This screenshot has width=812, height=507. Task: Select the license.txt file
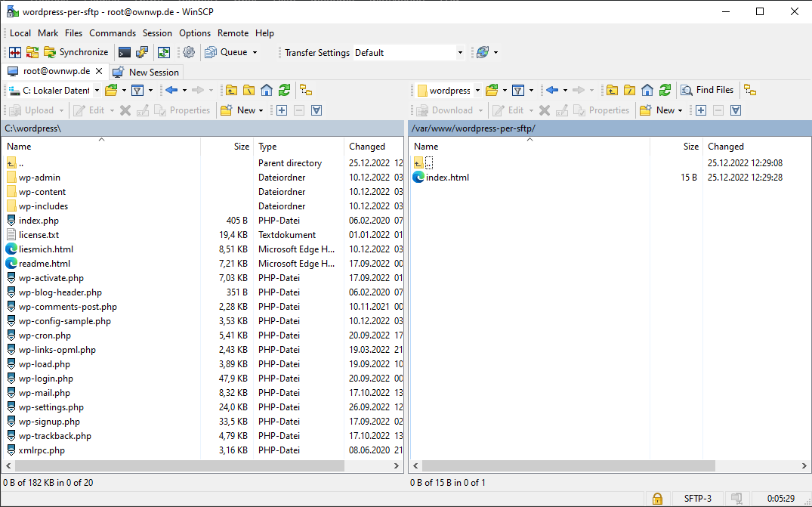[x=39, y=235]
